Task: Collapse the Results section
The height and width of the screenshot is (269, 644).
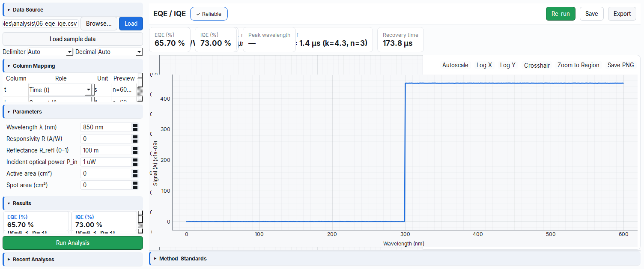Action: coord(72,203)
